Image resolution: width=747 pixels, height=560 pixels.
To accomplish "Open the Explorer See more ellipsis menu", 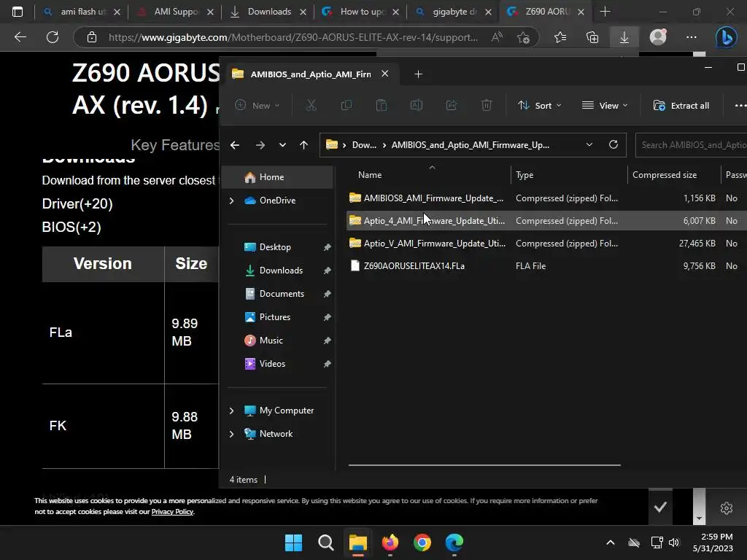I will pyautogui.click(x=740, y=105).
